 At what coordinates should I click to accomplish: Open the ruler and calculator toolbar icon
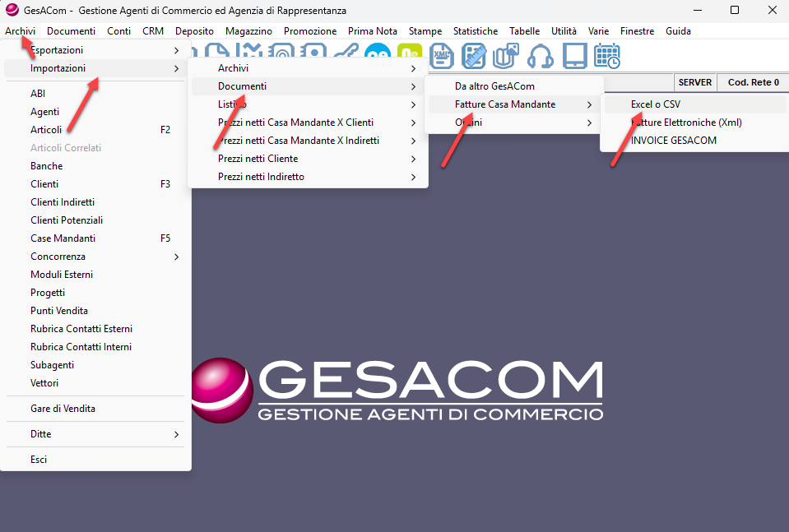click(x=474, y=56)
